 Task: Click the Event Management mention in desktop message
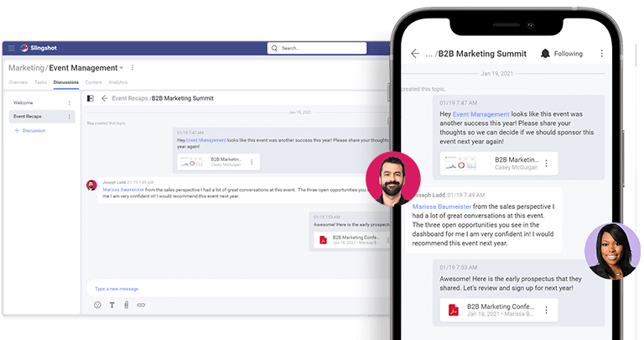206,140
